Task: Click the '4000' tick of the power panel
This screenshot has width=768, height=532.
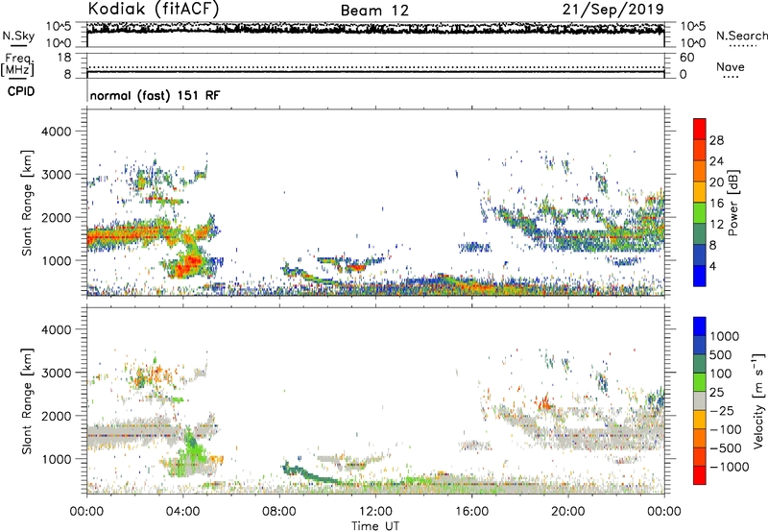Action: click(56, 132)
